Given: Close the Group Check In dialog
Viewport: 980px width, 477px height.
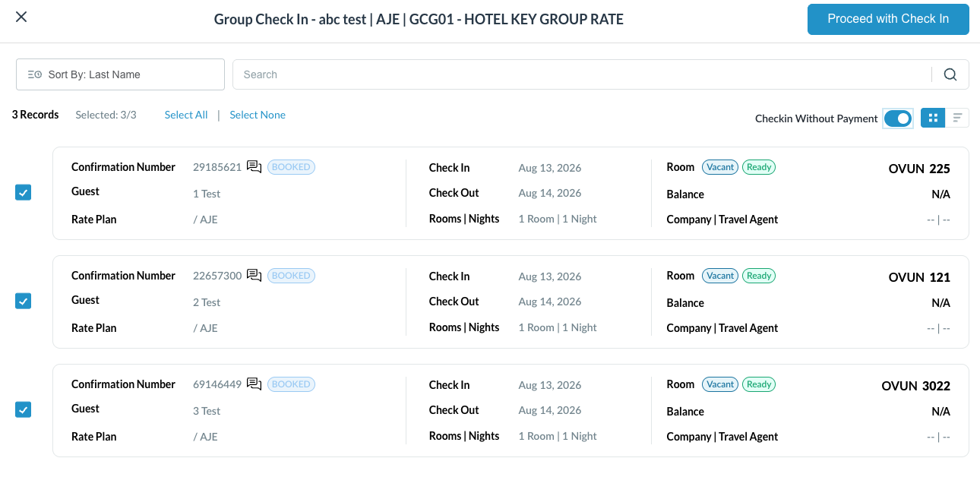Looking at the screenshot, I should point(21,17).
